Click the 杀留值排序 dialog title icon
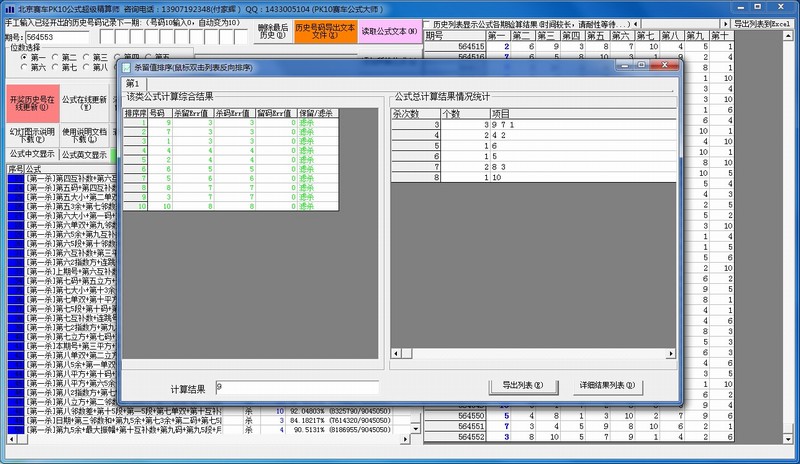Viewport: 800px width, 464px height. tap(127, 67)
